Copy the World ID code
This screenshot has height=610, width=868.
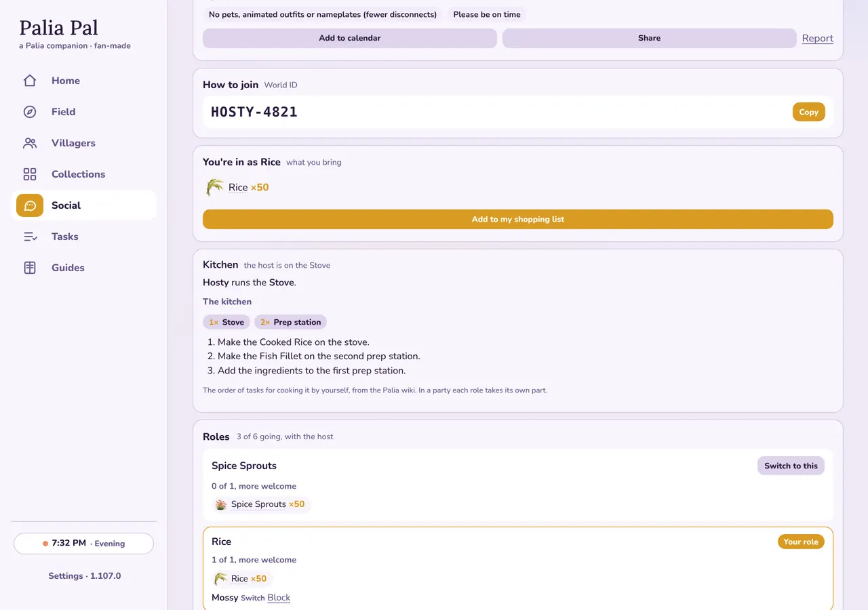click(808, 112)
